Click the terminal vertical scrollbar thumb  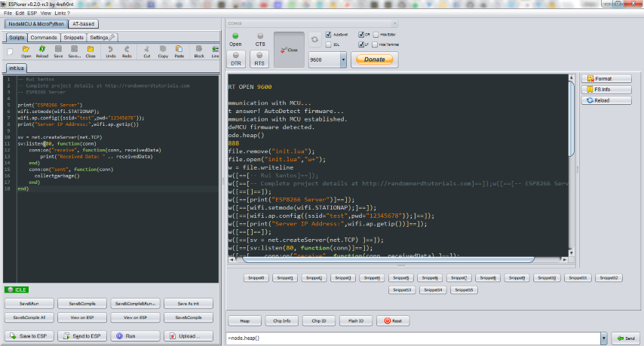click(571, 119)
